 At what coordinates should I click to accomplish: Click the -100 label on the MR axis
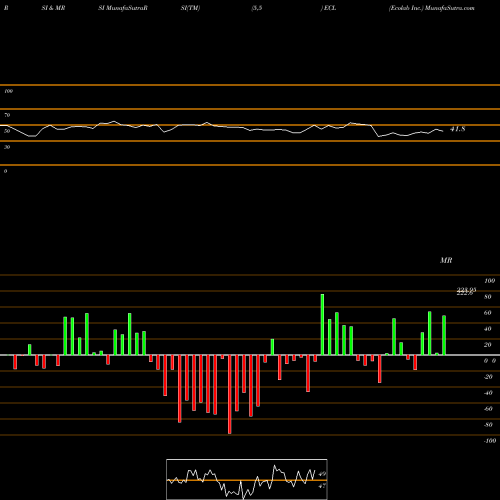tap(490, 441)
